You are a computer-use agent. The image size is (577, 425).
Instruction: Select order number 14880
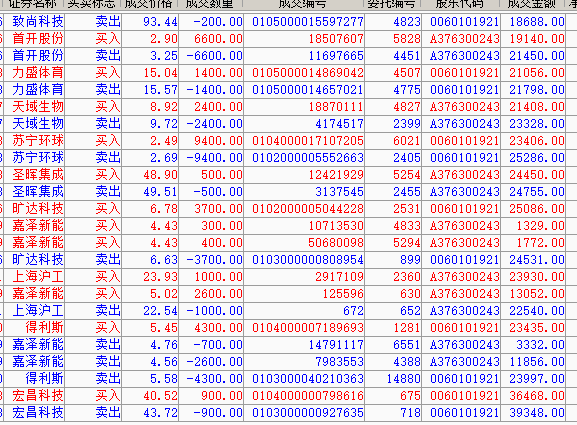pos(403,379)
